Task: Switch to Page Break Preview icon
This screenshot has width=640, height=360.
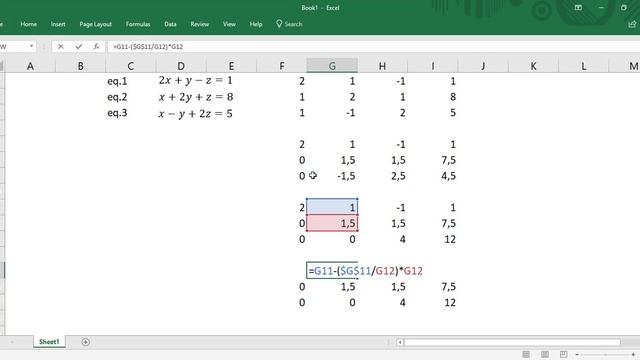Action: 563,354
